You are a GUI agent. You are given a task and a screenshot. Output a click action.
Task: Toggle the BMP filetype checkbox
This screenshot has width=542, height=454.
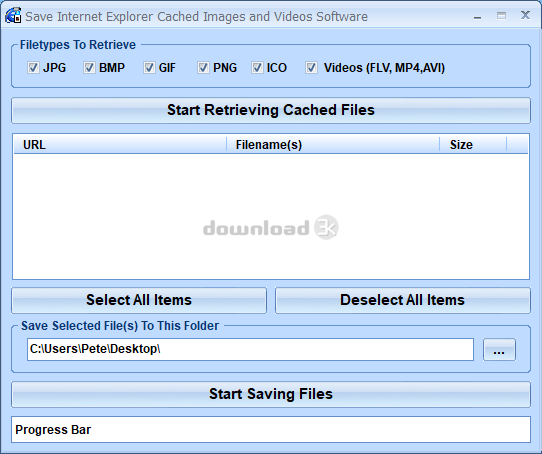coord(89,68)
